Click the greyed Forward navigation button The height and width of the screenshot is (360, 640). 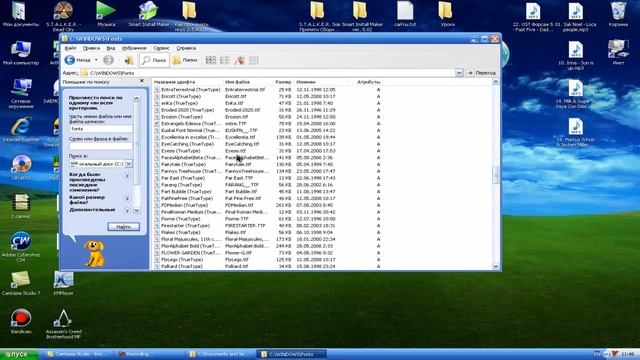pyautogui.click(x=108, y=60)
